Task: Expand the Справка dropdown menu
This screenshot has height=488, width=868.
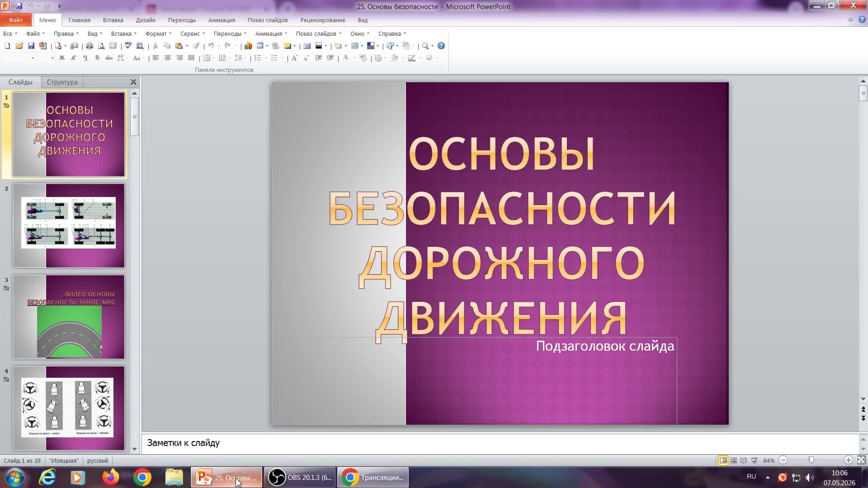Action: tap(392, 33)
